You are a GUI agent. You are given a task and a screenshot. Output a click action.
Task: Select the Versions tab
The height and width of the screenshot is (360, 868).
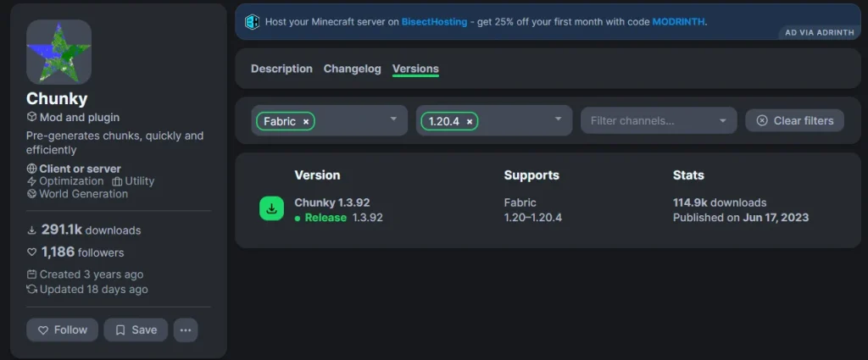pos(415,69)
